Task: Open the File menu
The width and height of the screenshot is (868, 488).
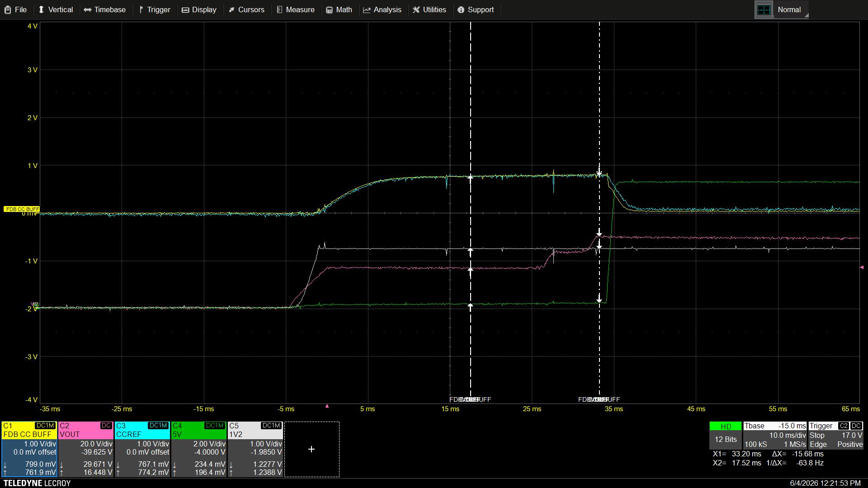Action: click(x=16, y=9)
